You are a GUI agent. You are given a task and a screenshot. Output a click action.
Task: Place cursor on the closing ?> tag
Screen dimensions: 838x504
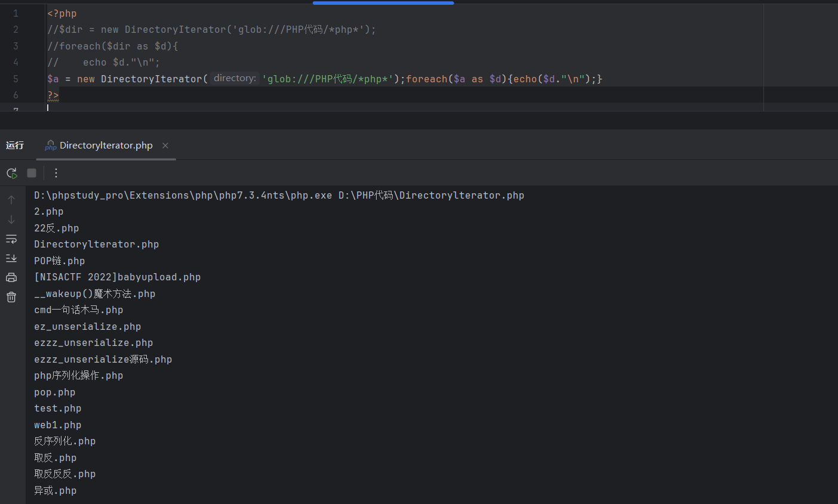point(53,95)
